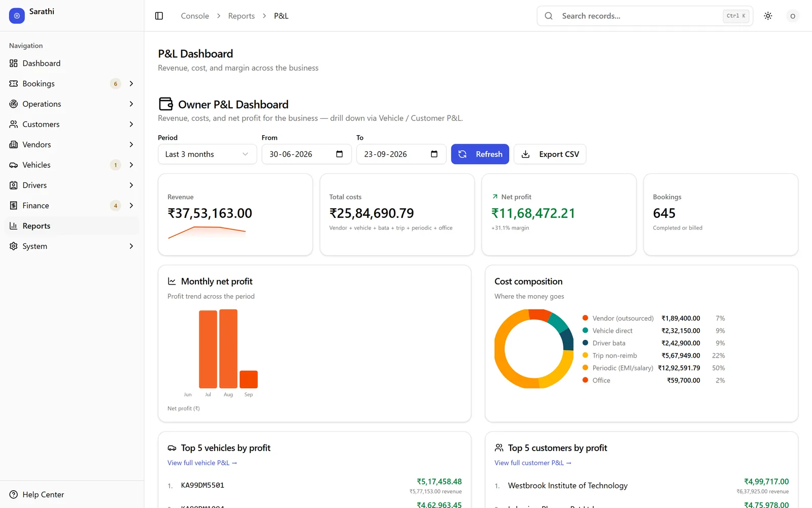Viewport: 812px width, 508px height.
Task: Click the Owner P&L wallet icon
Action: [x=166, y=104]
